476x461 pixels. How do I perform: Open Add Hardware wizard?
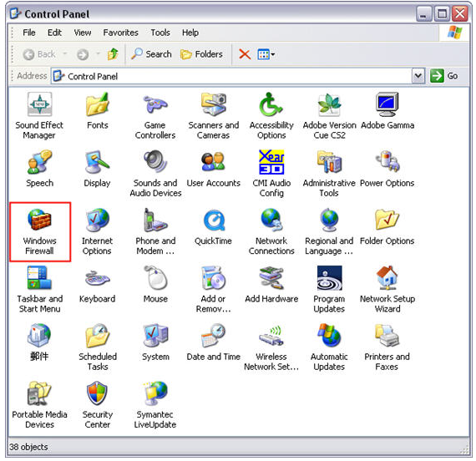[x=271, y=285]
